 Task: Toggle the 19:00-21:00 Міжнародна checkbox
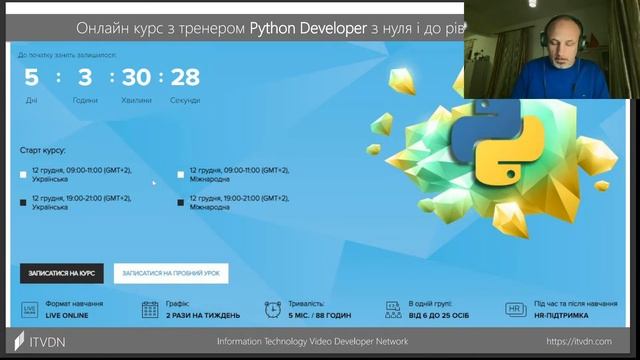click(180, 202)
